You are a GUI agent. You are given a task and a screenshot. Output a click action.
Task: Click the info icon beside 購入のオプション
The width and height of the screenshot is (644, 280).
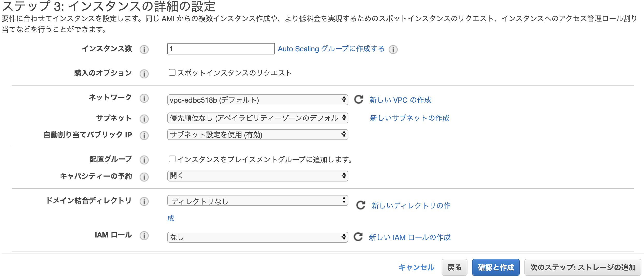click(144, 74)
